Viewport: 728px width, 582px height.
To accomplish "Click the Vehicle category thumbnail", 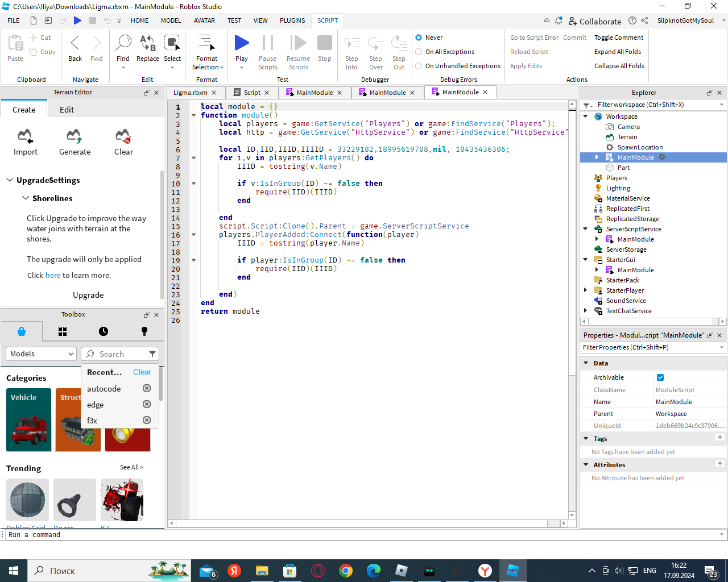I will 28,420.
